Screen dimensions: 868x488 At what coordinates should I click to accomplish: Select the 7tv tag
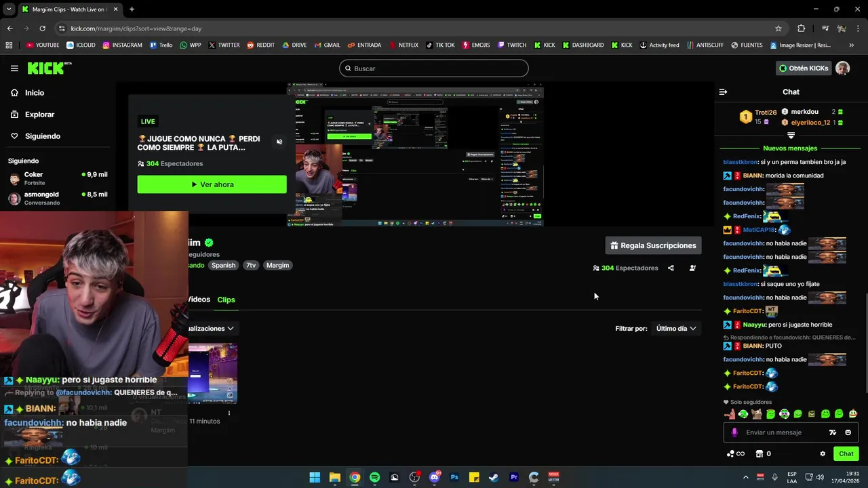click(x=251, y=265)
